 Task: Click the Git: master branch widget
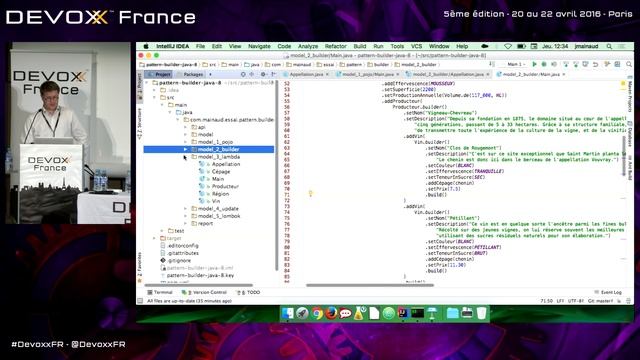click(x=600, y=301)
